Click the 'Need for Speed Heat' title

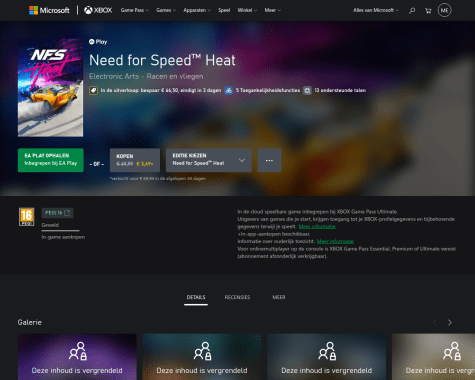162,60
